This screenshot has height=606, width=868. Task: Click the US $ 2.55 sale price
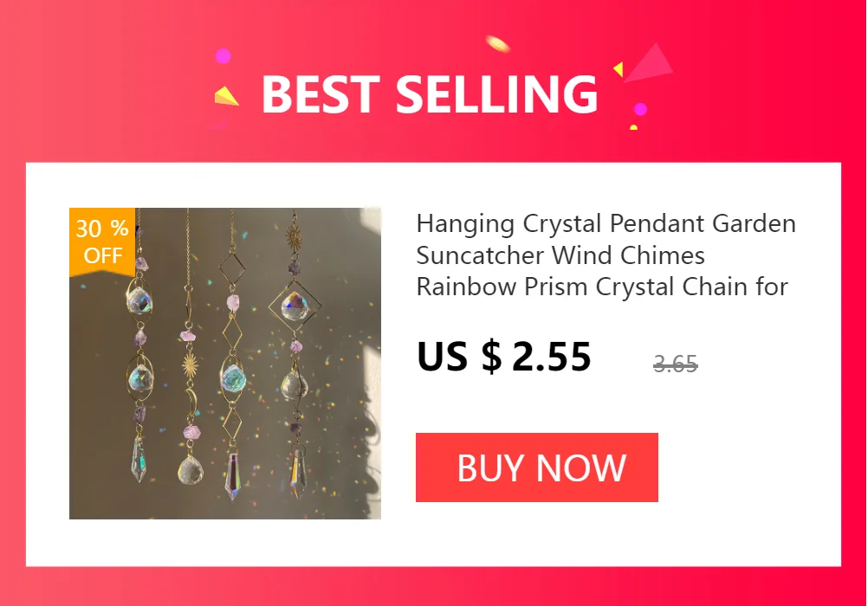tap(504, 357)
